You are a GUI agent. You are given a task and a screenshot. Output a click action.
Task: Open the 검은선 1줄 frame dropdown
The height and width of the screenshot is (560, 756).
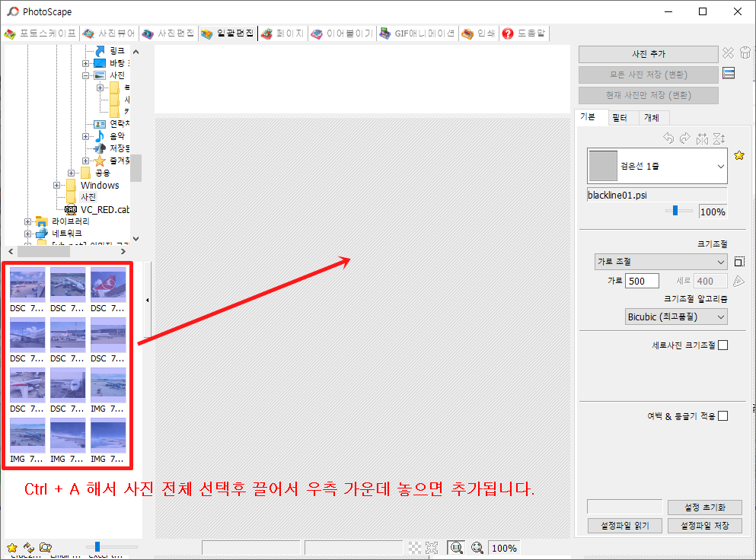coord(657,166)
